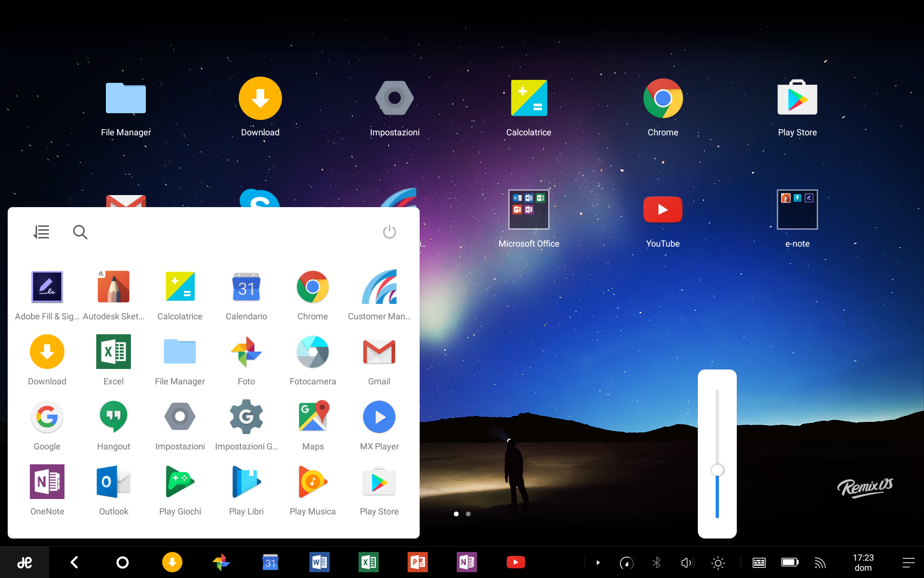
Task: Mute volume using the speaker icon
Action: click(687, 562)
